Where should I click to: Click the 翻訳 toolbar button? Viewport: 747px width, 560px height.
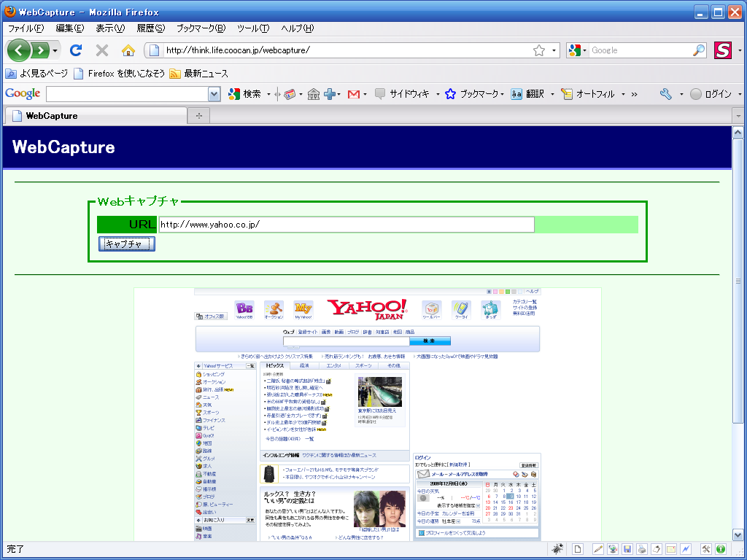click(x=527, y=94)
